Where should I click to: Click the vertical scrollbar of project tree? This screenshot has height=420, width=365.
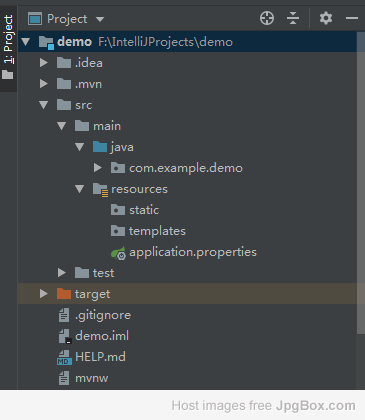tap(360, 183)
